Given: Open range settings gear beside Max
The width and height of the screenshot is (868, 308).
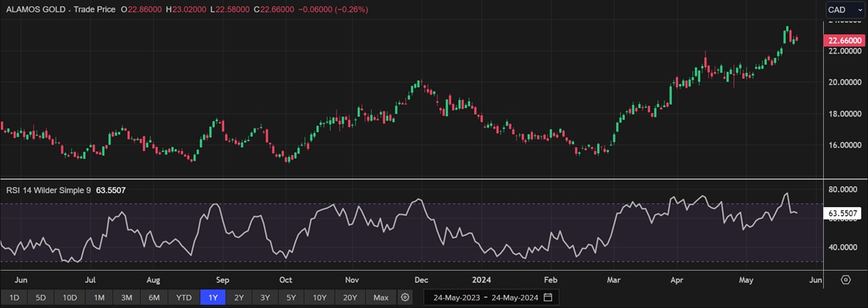Looking at the screenshot, I should pyautogui.click(x=405, y=297).
